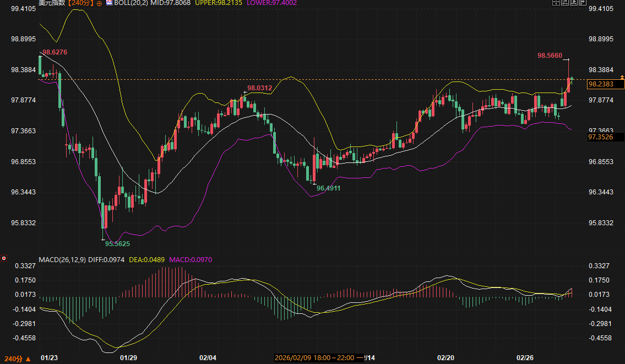Viewport: 625px width, 364px height.
Task: Click the range-measure icon beside the crosshair button
Action: point(564,3)
